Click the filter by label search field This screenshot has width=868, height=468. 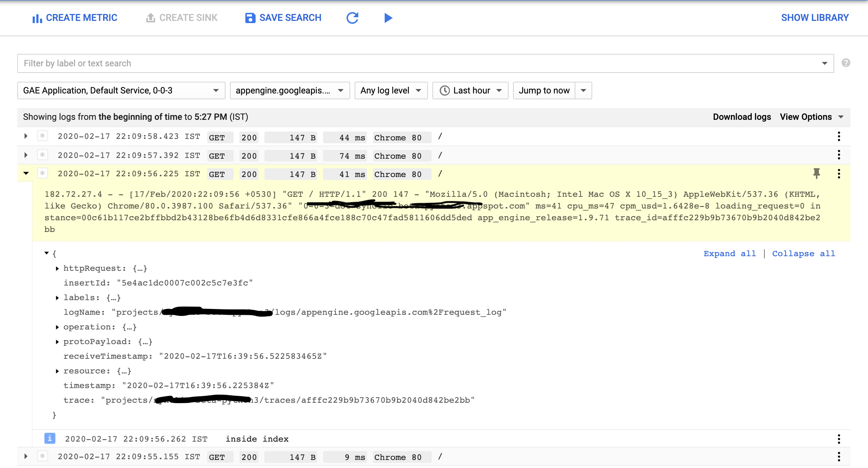pyautogui.click(x=418, y=63)
